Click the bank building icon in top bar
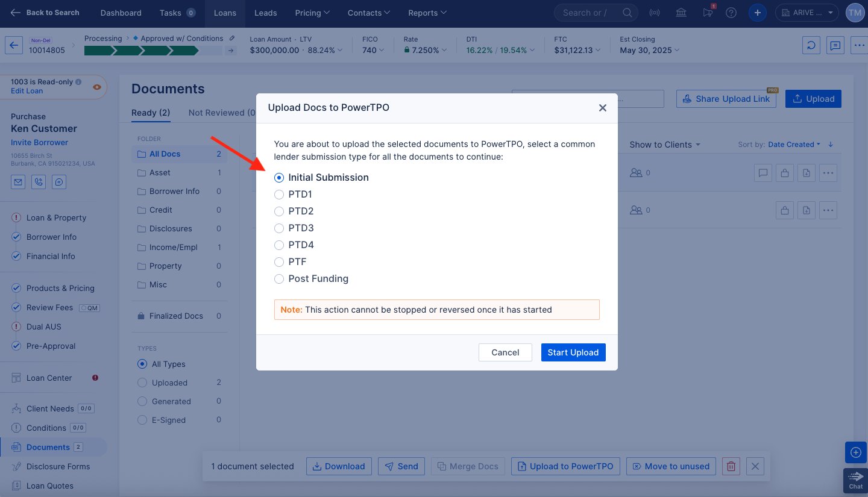This screenshot has width=868, height=497. (x=681, y=13)
